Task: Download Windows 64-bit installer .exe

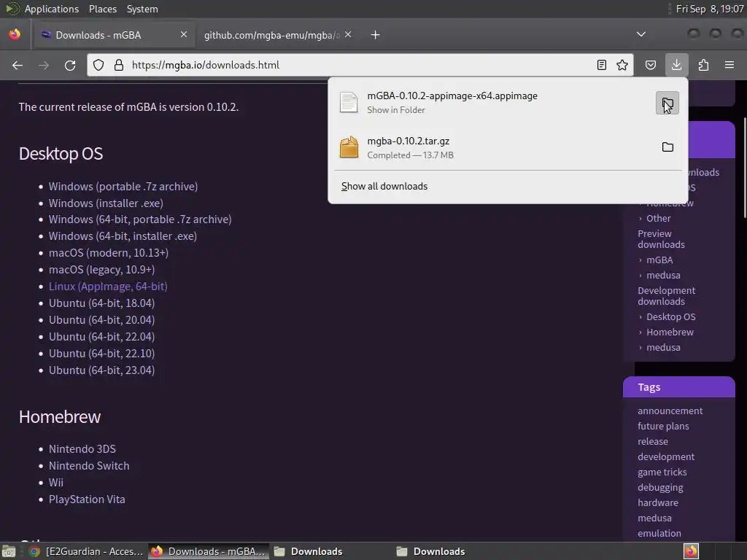Action: tap(123, 236)
